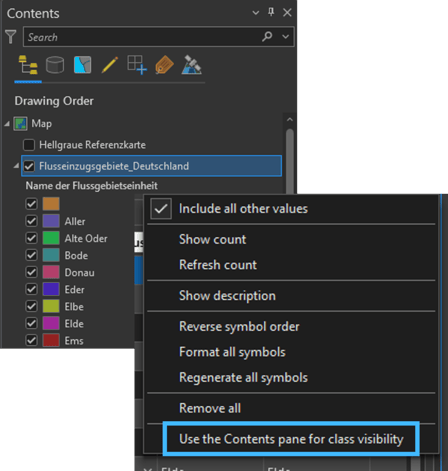Open the search options dropdown arrow
This screenshot has height=471, width=448.
286,37
